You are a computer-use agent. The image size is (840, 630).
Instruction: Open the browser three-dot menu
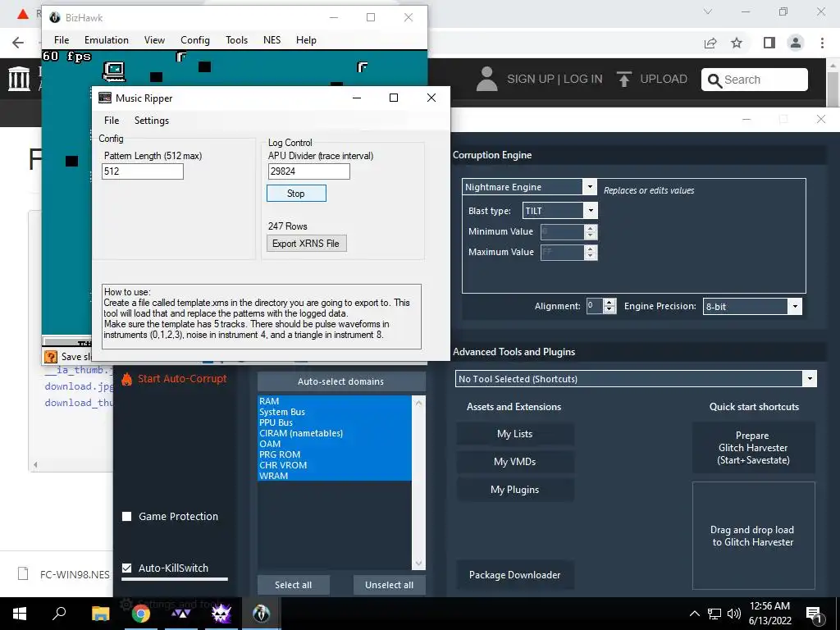pyautogui.click(x=822, y=43)
